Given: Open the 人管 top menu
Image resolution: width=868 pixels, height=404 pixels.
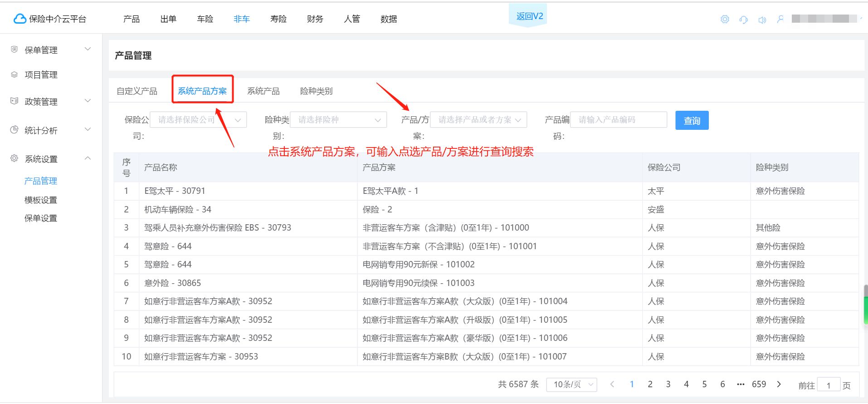Looking at the screenshot, I should (352, 19).
